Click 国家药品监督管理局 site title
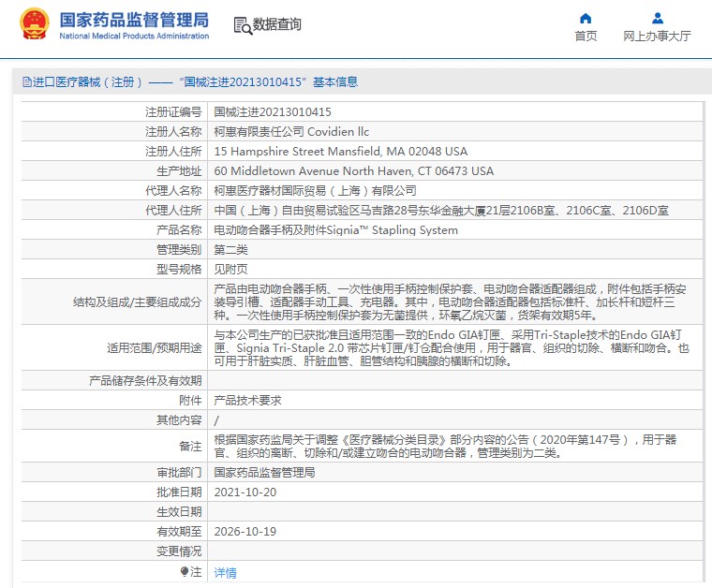Screen dimensions: 712x588 (134, 20)
